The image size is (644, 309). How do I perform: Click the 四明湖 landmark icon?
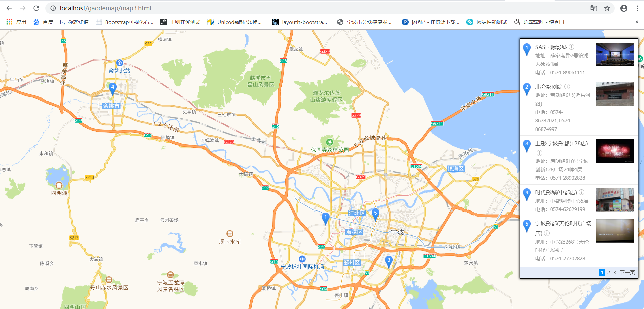pyautogui.click(x=59, y=185)
